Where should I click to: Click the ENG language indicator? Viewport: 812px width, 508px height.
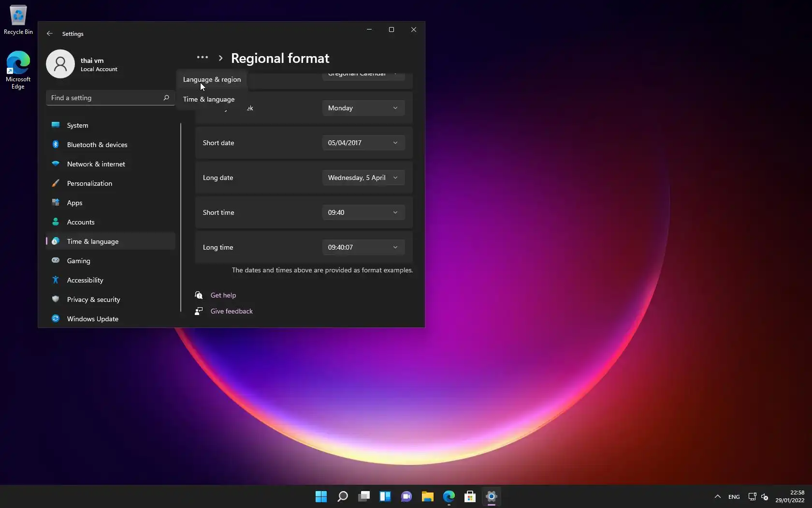(x=734, y=497)
